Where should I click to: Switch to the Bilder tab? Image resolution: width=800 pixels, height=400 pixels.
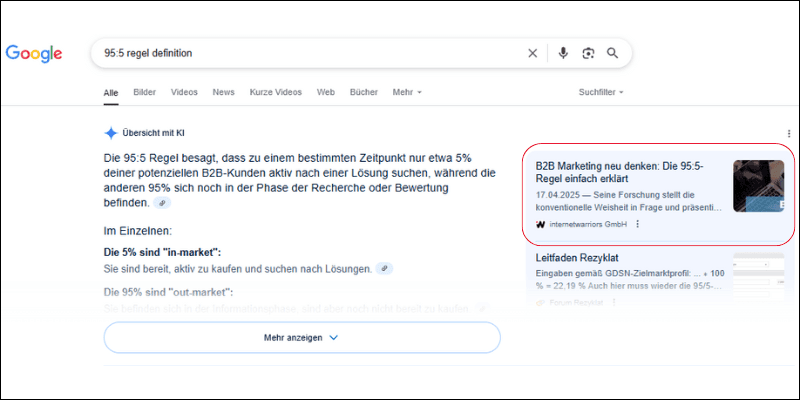click(144, 92)
